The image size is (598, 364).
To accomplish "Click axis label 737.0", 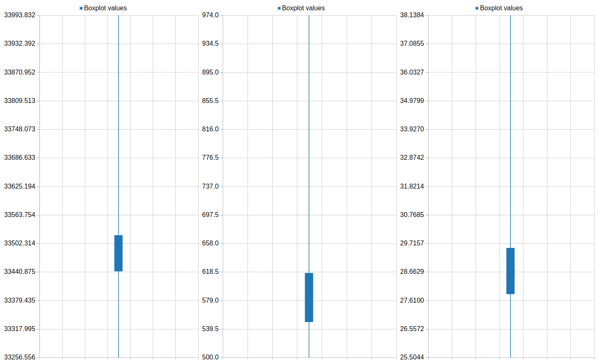I will point(210,187).
